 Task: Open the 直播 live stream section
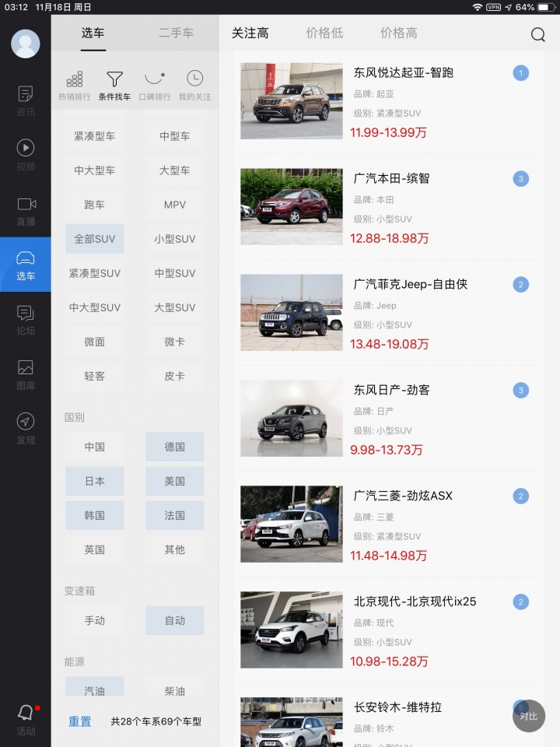(x=25, y=211)
